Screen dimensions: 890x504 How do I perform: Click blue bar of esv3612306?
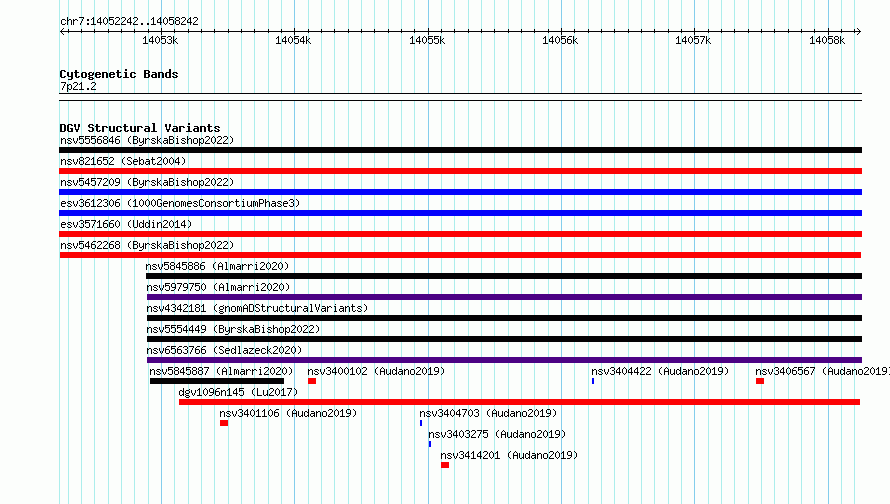pos(460,213)
